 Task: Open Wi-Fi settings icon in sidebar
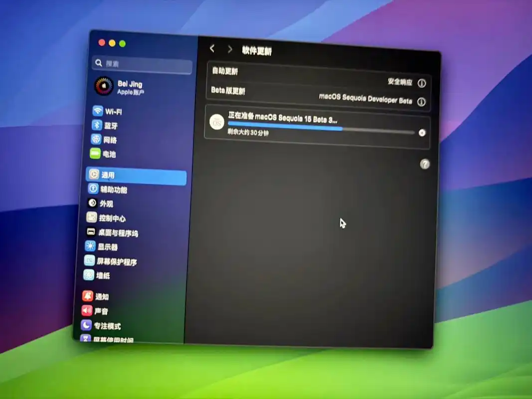tap(98, 111)
